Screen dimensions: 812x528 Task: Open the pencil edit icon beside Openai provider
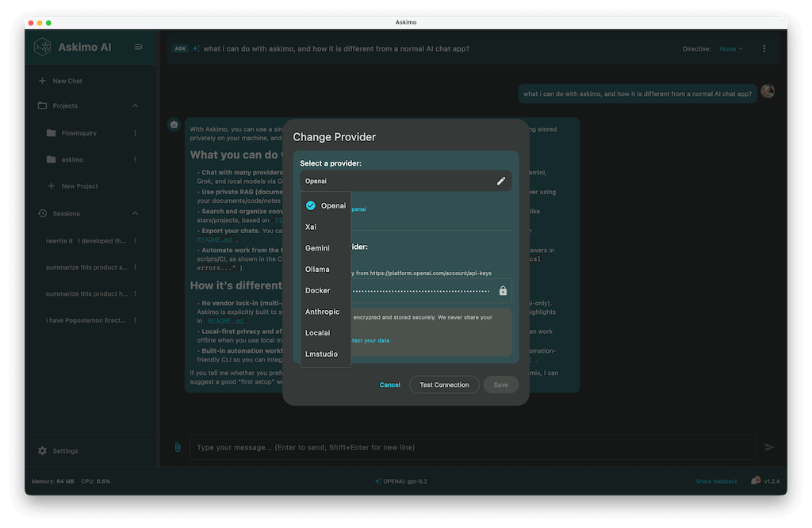pyautogui.click(x=501, y=181)
